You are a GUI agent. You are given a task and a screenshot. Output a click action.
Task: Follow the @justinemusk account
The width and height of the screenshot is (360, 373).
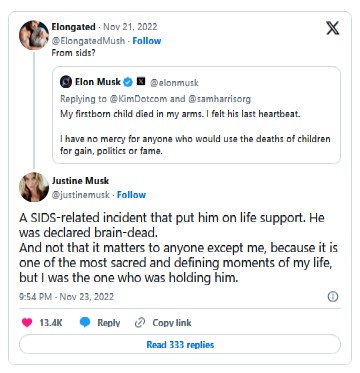[x=131, y=195]
